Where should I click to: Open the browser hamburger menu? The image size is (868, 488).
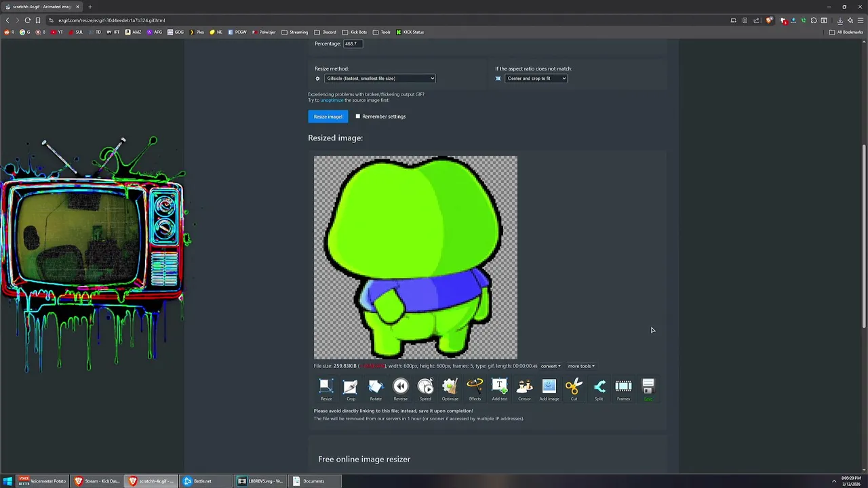tap(861, 20)
